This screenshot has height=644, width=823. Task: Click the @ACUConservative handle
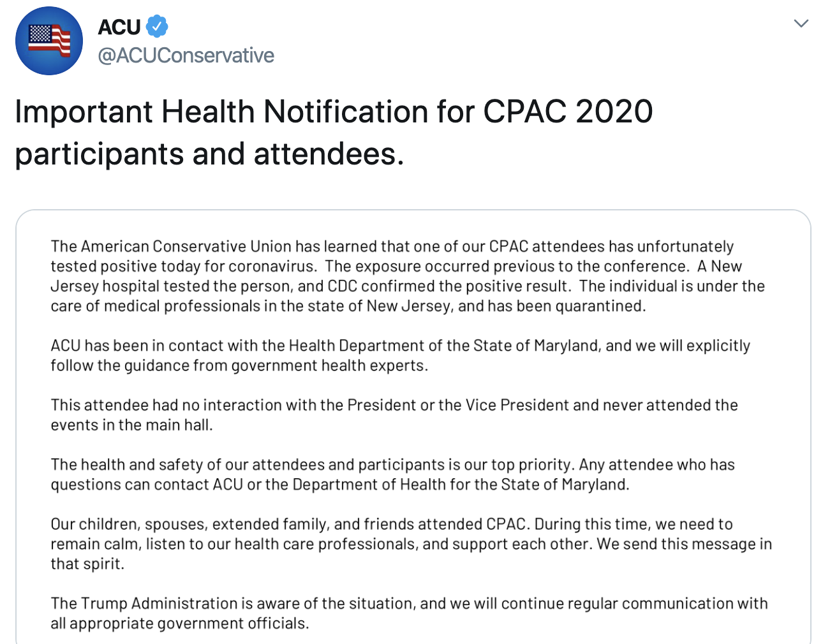pos(186,56)
